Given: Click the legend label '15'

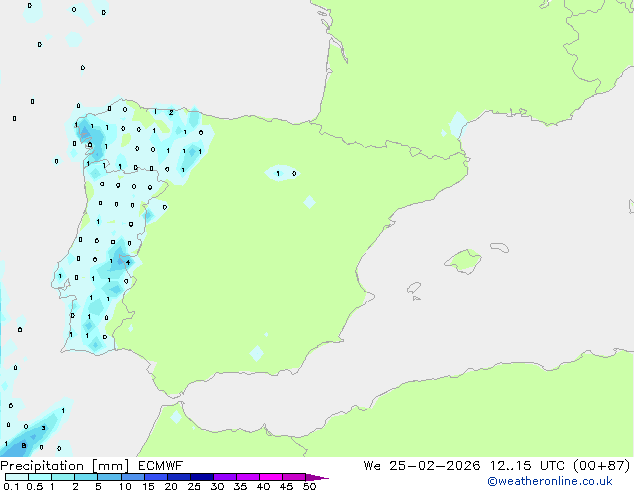Looking at the screenshot, I should pos(148,486).
